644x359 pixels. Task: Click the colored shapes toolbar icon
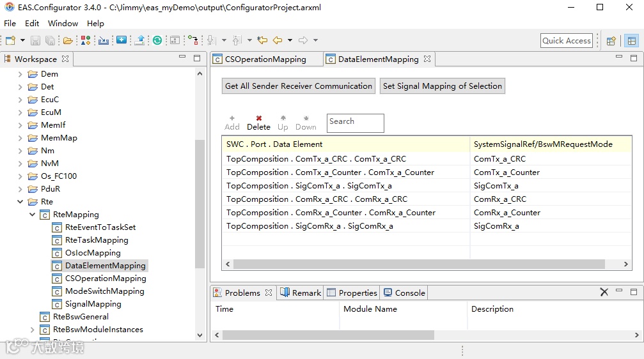(86, 40)
